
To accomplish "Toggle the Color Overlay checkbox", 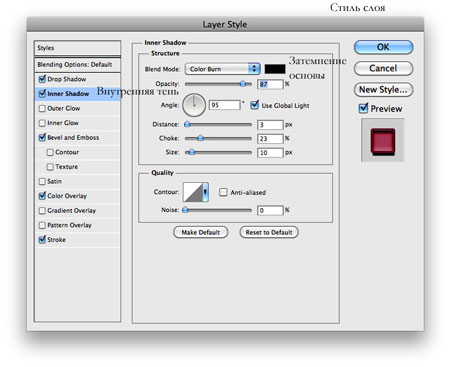I will 42,196.
